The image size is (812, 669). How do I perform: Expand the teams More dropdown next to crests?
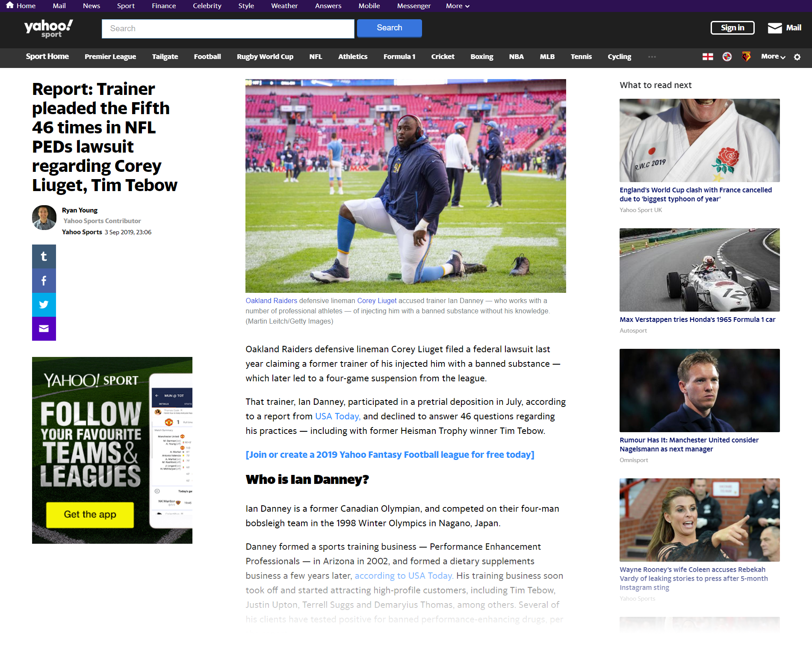click(x=773, y=56)
